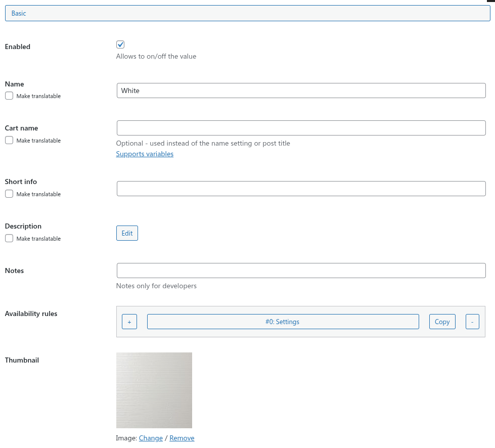This screenshot has width=495, height=448.
Task: Select the Notes input field
Action: click(x=301, y=271)
